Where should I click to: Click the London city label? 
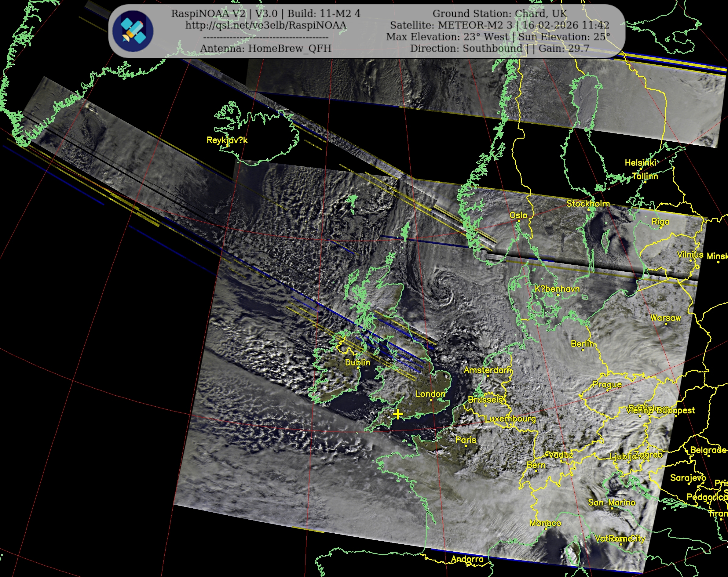(x=430, y=394)
